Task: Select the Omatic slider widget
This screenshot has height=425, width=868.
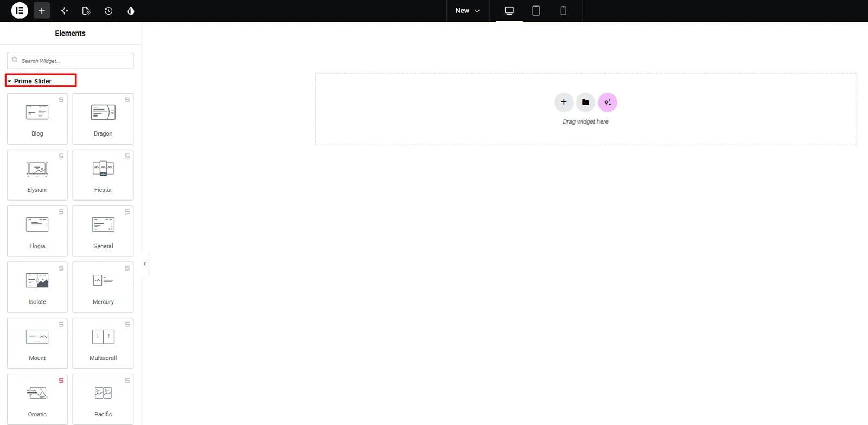Action: [x=37, y=400]
